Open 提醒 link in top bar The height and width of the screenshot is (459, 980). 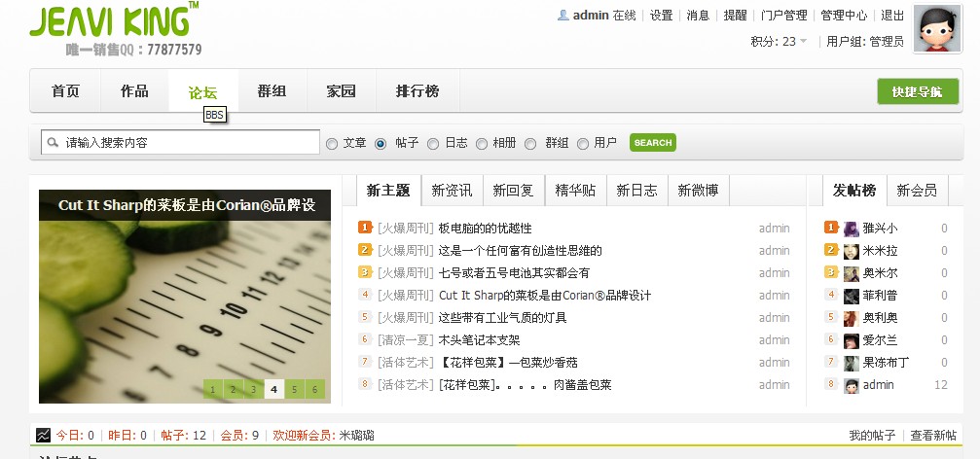[735, 15]
